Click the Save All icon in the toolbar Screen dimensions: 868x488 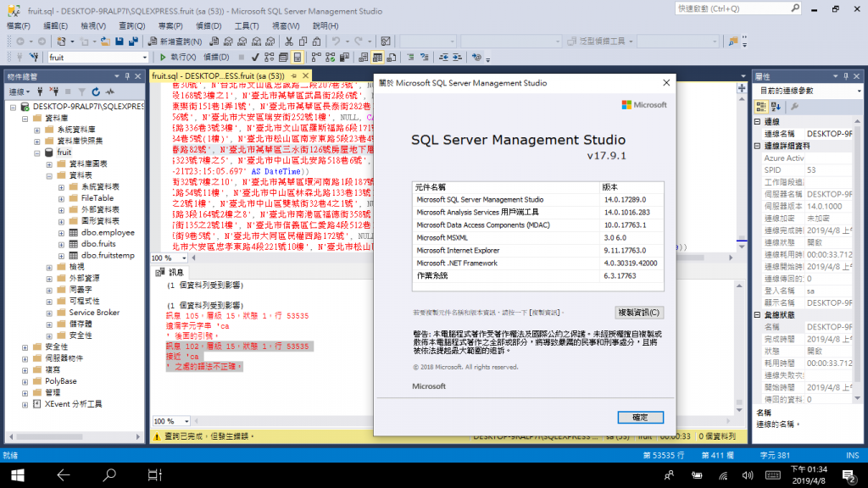pos(133,42)
